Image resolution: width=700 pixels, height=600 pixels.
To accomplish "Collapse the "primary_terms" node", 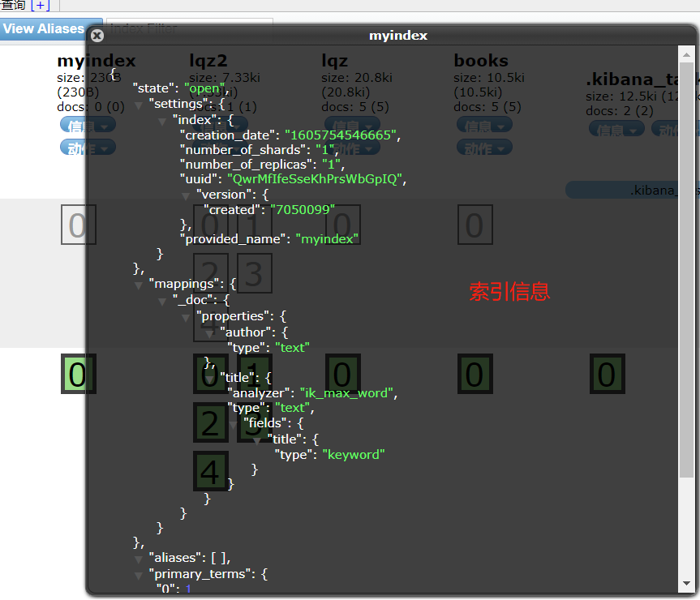I will (139, 576).
